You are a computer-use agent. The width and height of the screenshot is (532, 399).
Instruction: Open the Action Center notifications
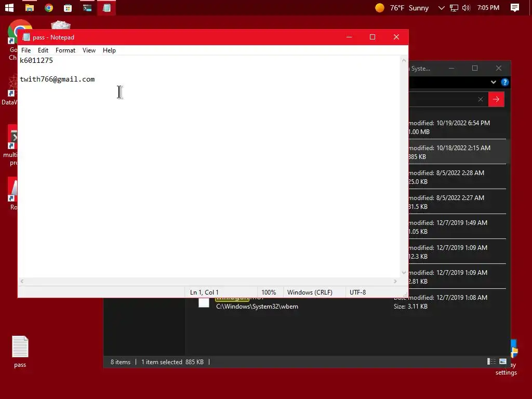514,7
